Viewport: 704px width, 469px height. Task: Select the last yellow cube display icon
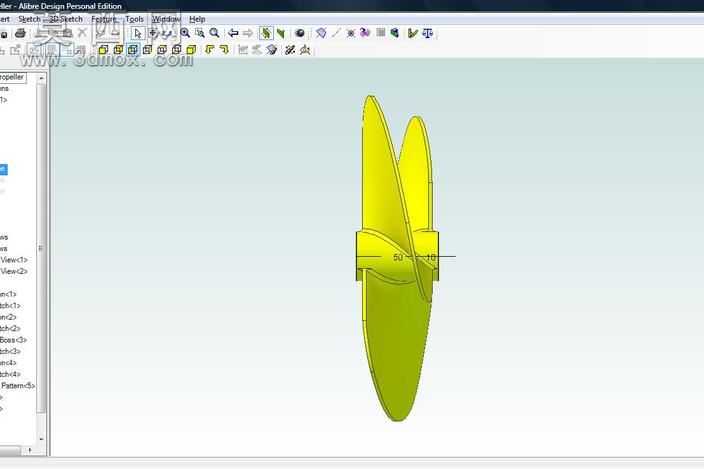click(191, 50)
